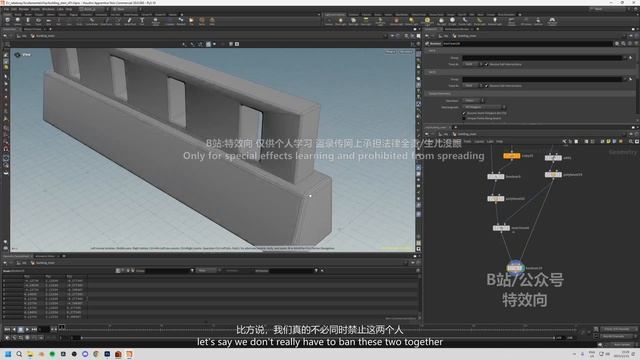Viewport: 640px width, 360px height.
Task: Select the Box shelf tool
Action: [x=7, y=21]
